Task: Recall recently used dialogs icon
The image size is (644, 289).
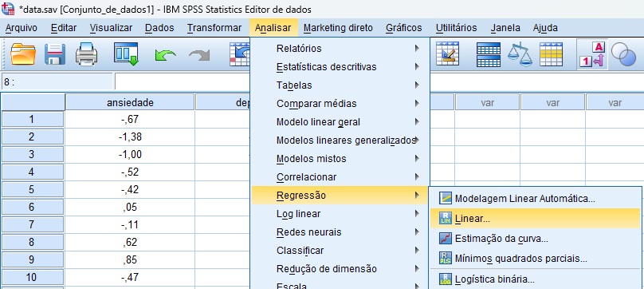Action: (x=126, y=54)
